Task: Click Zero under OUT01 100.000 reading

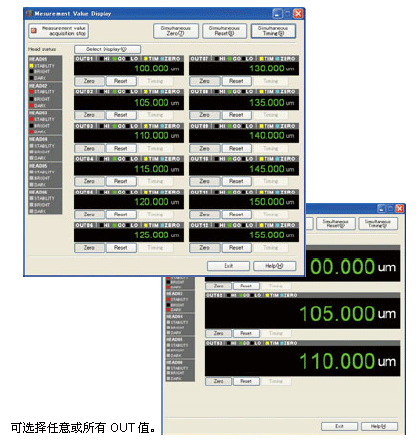Action: (x=89, y=81)
